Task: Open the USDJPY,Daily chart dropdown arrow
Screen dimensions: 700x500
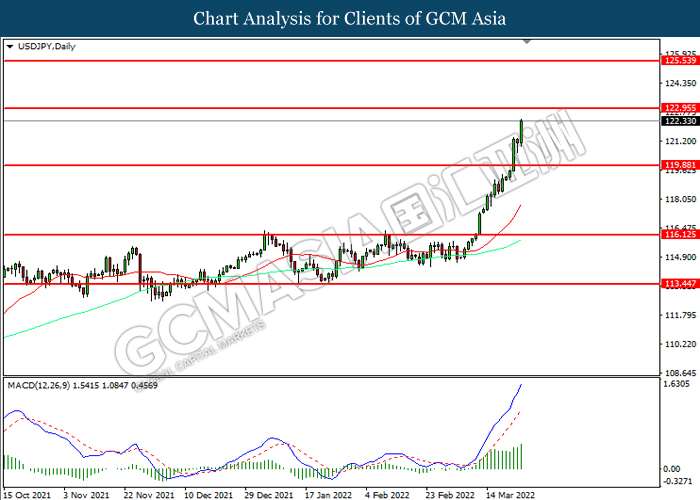Action: click(10, 46)
